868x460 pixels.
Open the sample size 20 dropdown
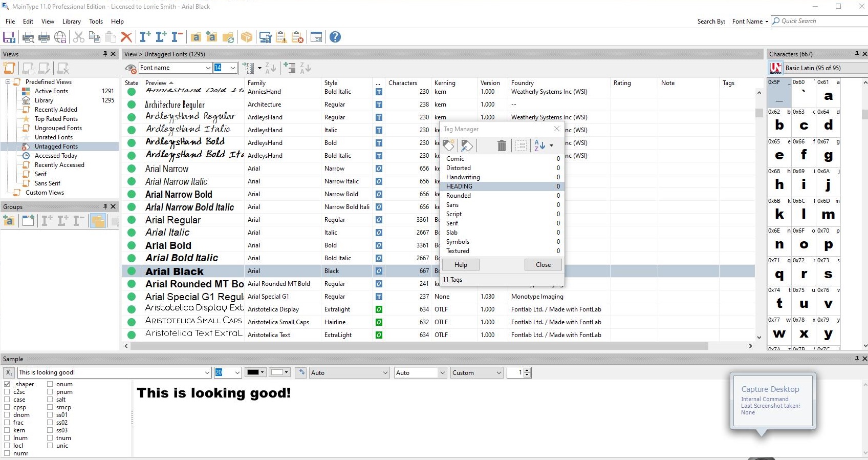click(x=238, y=372)
